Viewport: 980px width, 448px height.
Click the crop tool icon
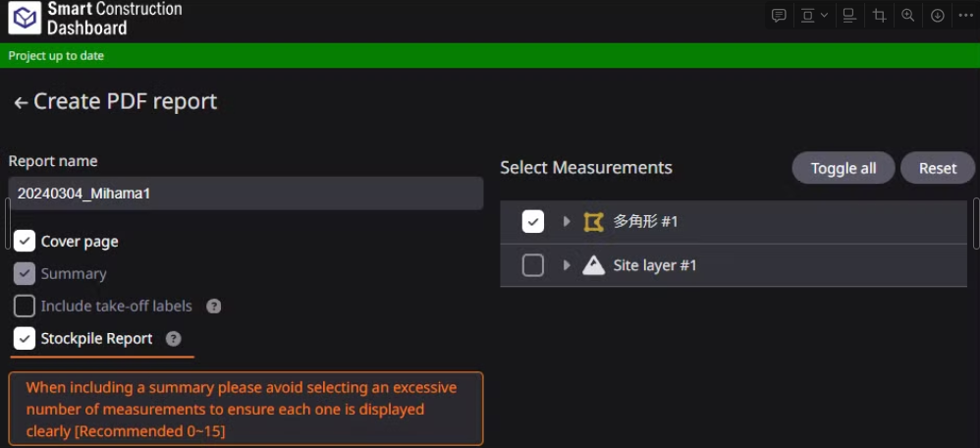879,16
